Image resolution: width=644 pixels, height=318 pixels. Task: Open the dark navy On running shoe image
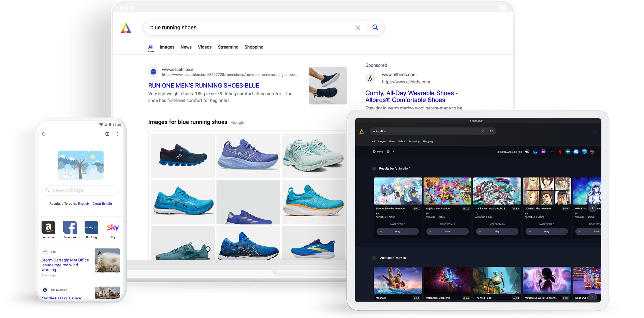pos(183,156)
